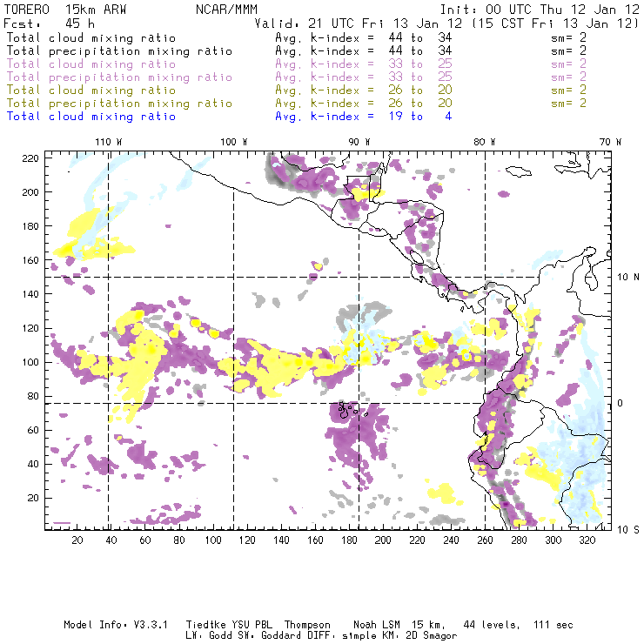Select the 'Fcst: 45 h' forecast hour text
Screen dimensions: 644x644
tap(49, 23)
